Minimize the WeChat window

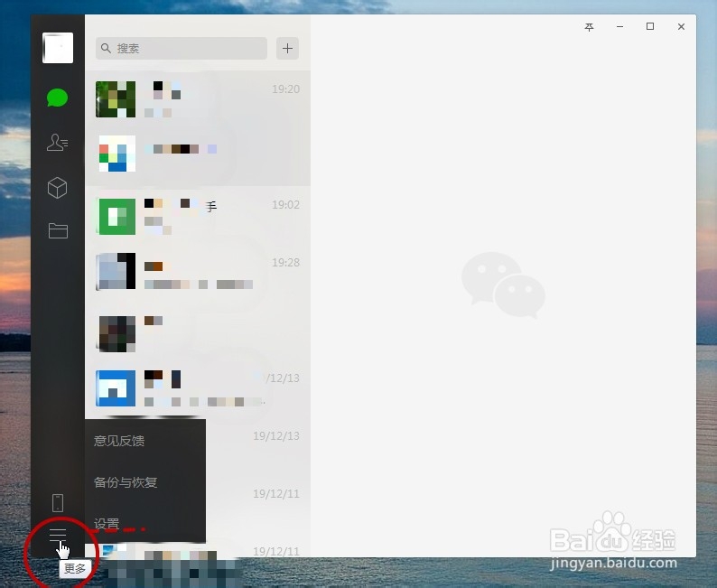tap(619, 26)
